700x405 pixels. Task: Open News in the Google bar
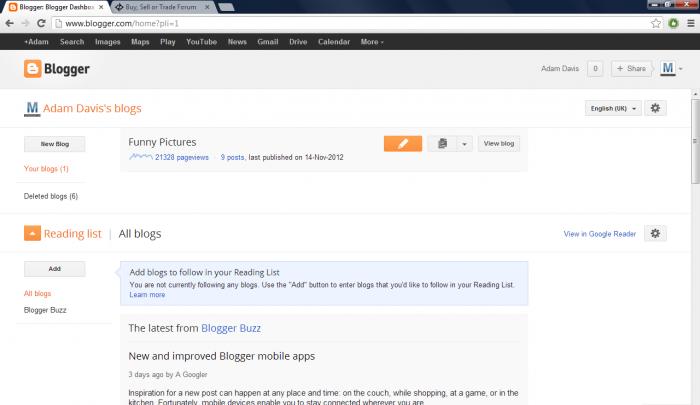point(237,42)
